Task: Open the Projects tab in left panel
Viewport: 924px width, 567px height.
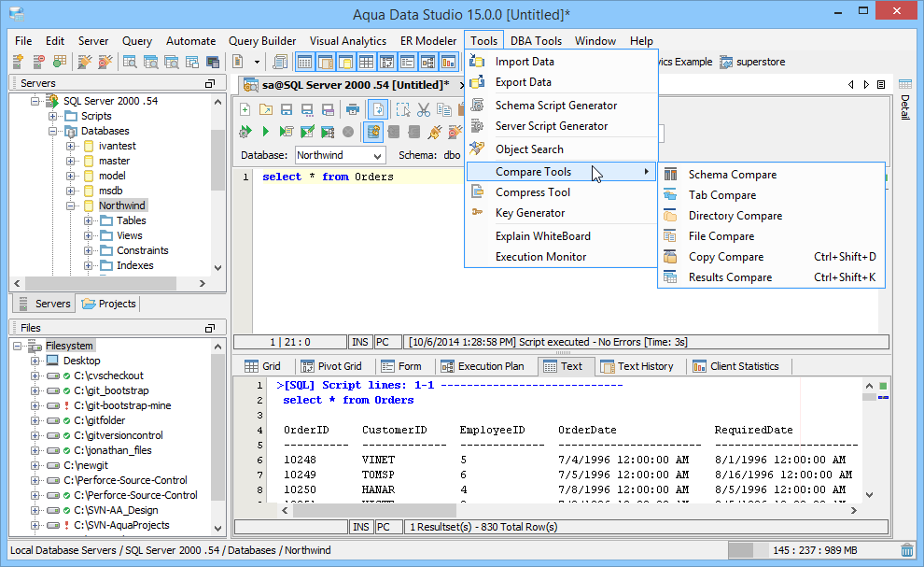Action: pos(109,304)
